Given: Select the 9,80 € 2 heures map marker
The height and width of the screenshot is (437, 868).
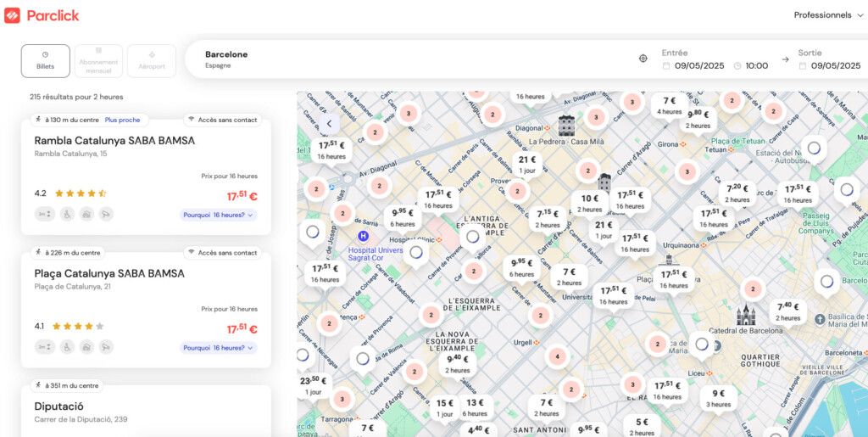Looking at the screenshot, I should coord(698,120).
